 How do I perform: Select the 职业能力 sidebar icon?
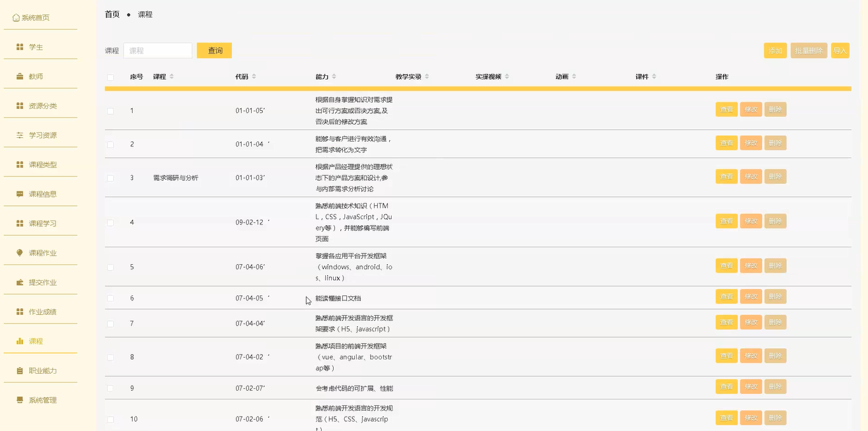tap(19, 370)
